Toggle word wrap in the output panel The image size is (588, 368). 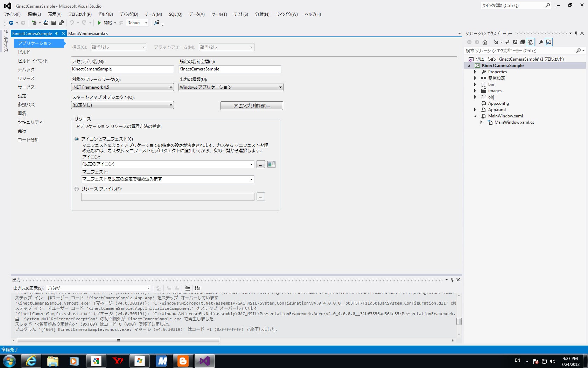(x=198, y=288)
